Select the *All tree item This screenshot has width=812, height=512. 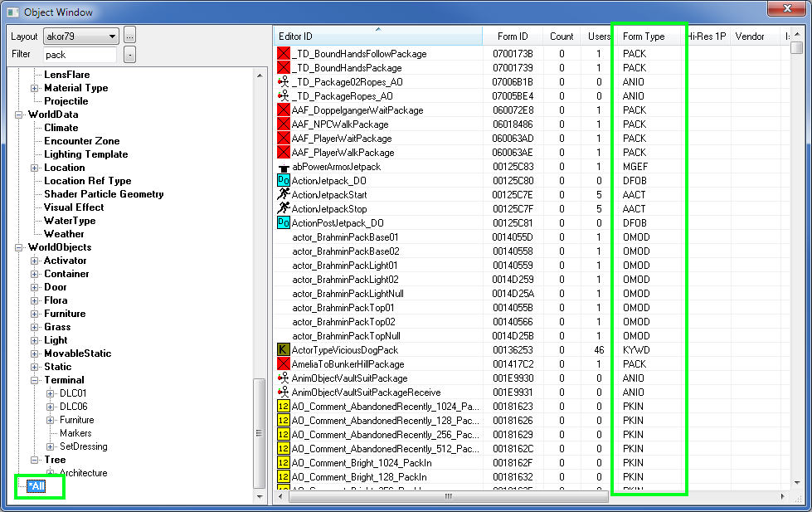pos(36,486)
